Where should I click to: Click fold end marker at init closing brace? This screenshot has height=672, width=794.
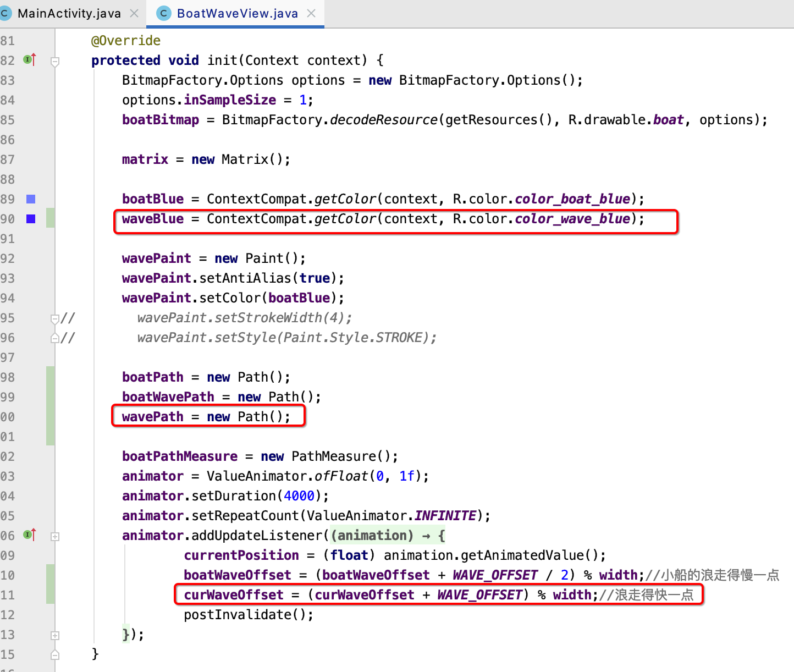pos(55,654)
